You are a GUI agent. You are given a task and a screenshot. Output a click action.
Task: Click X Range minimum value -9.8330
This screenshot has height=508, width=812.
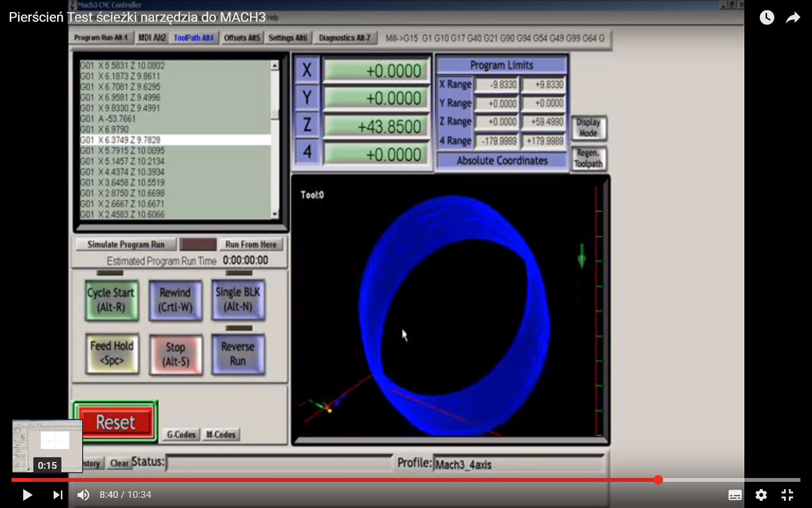tap(497, 85)
